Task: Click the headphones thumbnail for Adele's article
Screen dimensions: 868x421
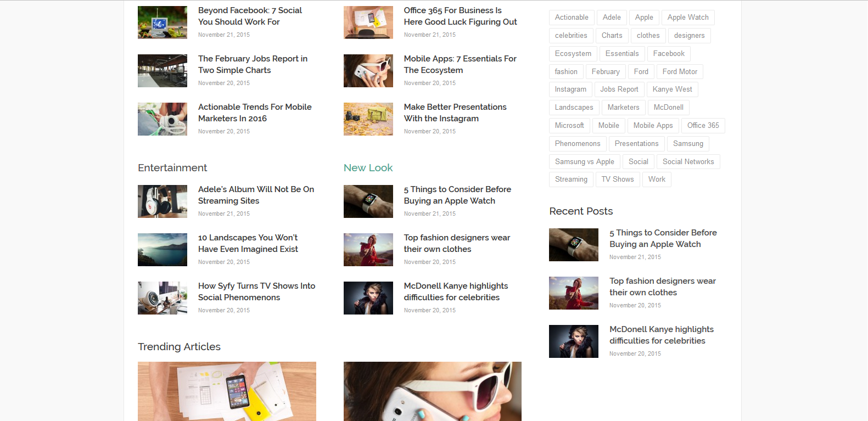Action: (x=163, y=201)
